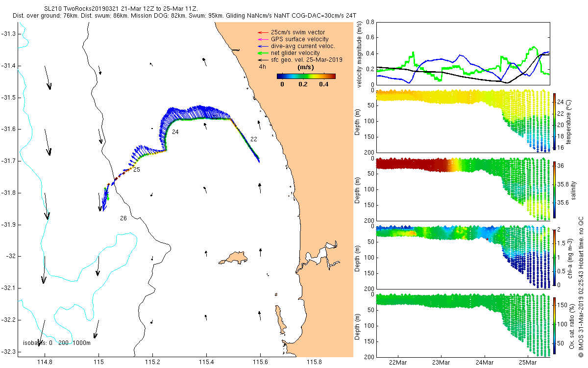Image resolution: width=588 pixels, height=368 pixels.
Task: Click the chl-a colorbar scale
Action: pyautogui.click(x=555, y=257)
